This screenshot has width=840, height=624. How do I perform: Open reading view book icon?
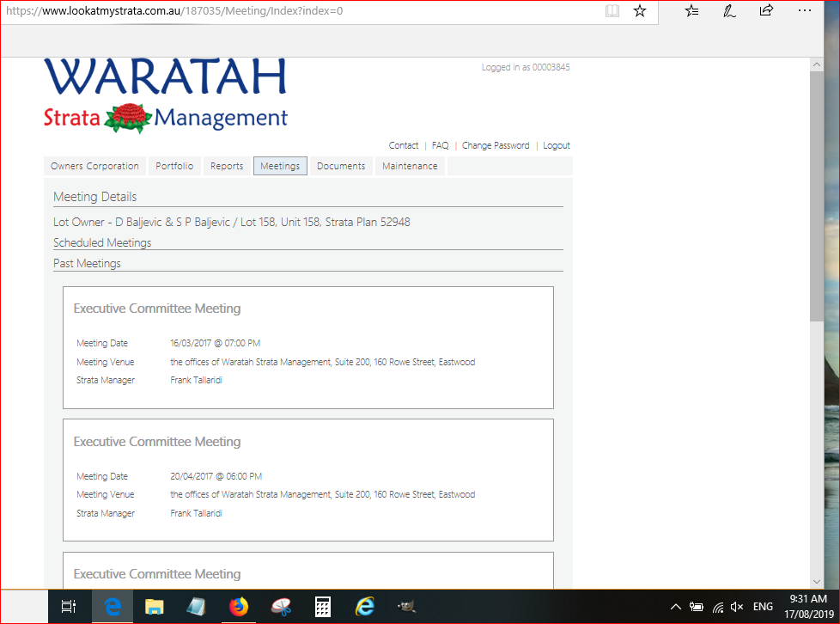pyautogui.click(x=612, y=10)
